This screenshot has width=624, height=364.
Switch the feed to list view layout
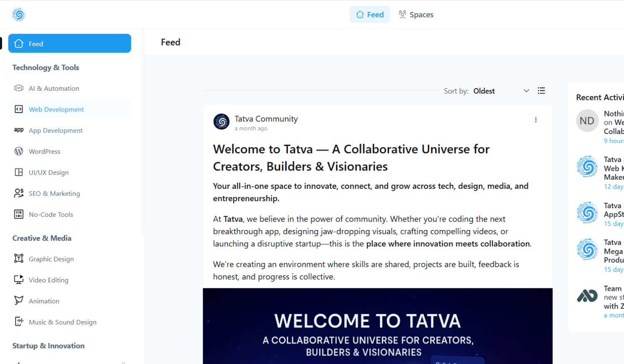[541, 90]
